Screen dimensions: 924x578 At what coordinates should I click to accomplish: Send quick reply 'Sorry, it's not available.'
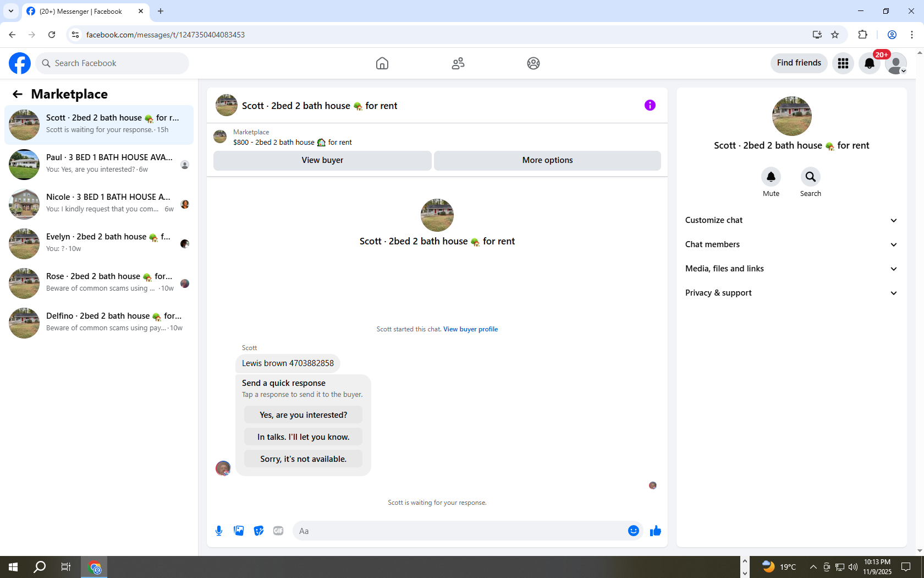point(303,459)
